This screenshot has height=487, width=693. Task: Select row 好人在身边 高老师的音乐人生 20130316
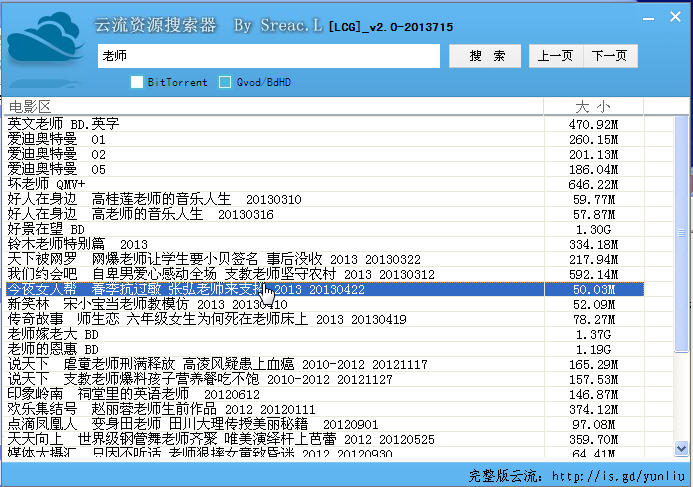[324, 214]
